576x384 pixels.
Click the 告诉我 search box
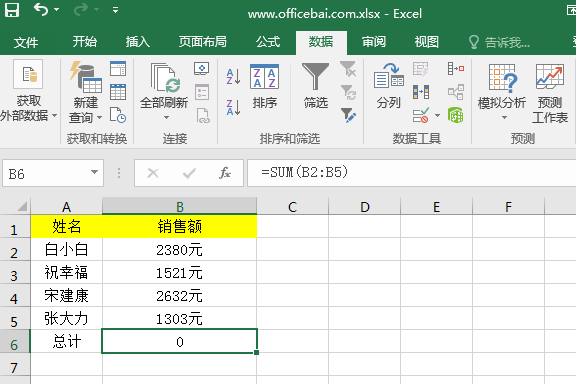click(500, 42)
